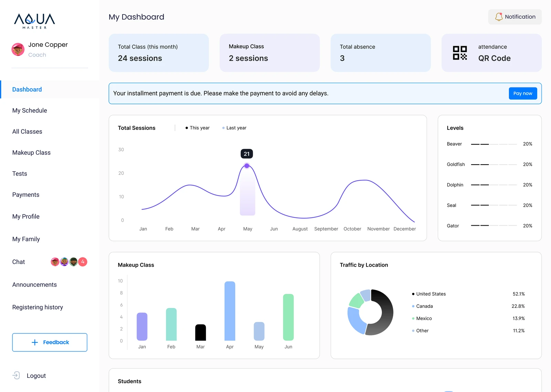Select Makeup Class in the sidebar
Viewport: 551px width, 392px height.
pyautogui.click(x=31, y=153)
